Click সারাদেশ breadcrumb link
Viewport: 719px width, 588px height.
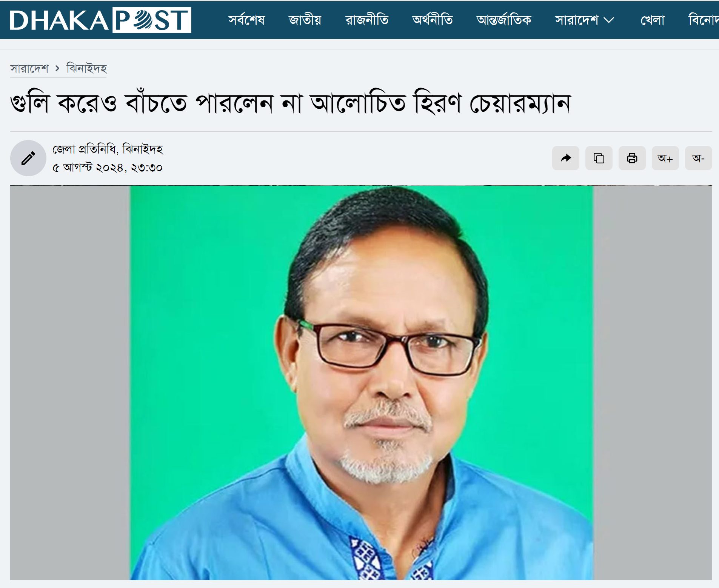tap(29, 68)
